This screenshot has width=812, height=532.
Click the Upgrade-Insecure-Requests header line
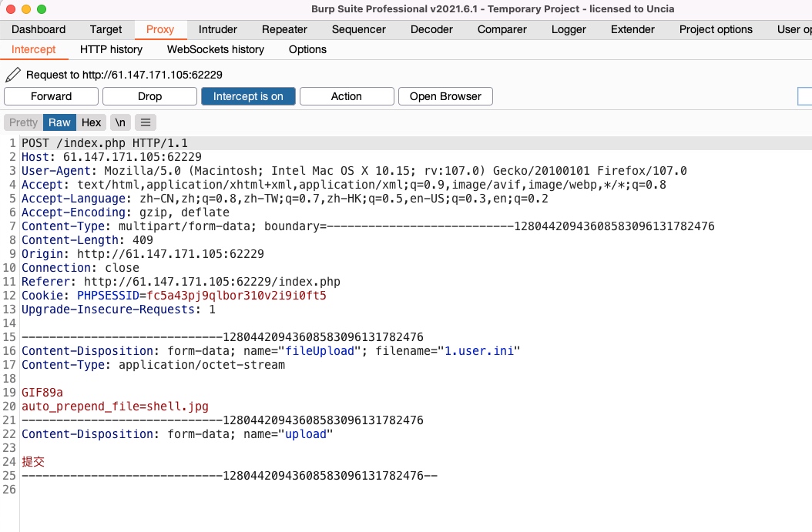click(118, 309)
